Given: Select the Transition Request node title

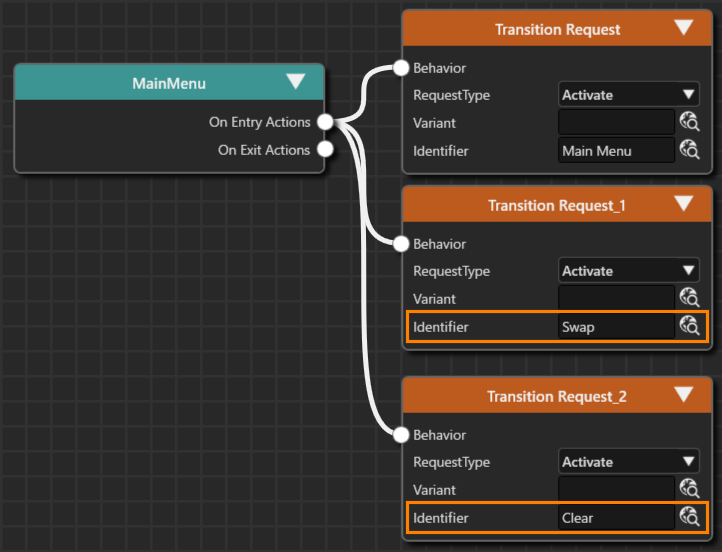Looking at the screenshot, I should coord(558,29).
